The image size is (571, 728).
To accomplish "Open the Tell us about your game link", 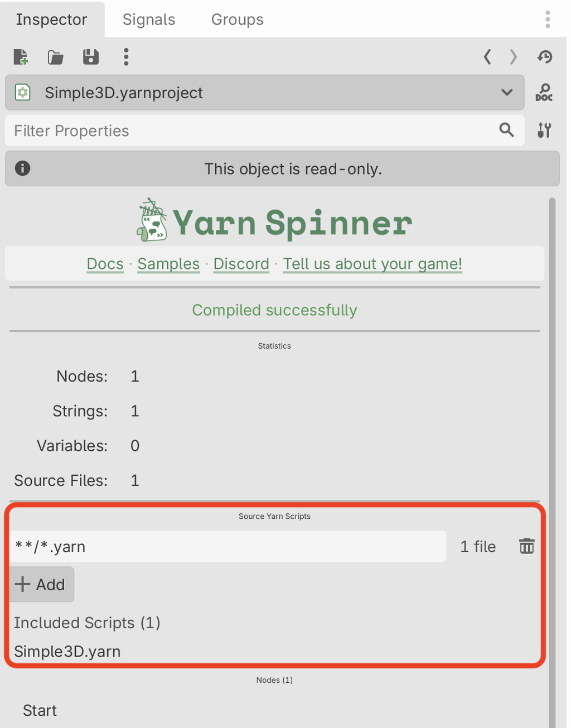I will point(372,264).
